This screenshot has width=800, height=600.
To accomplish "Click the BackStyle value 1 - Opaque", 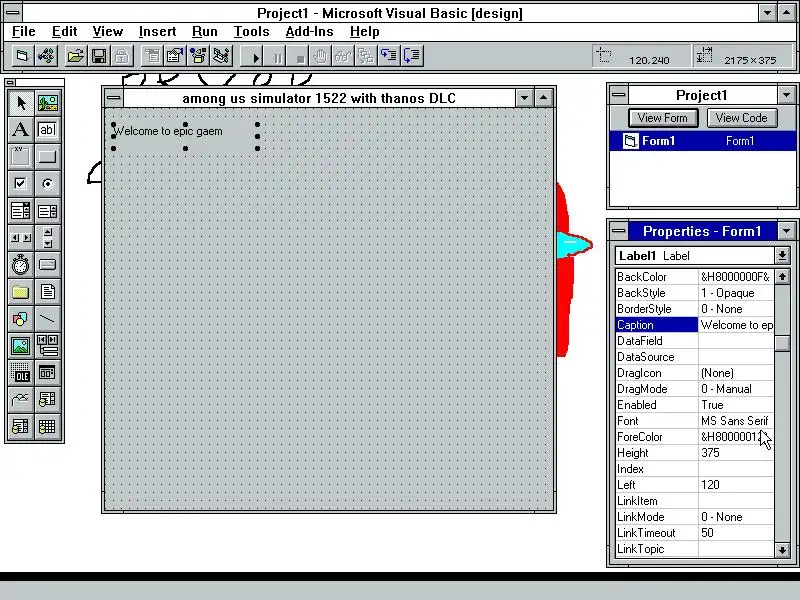I will [x=735, y=293].
